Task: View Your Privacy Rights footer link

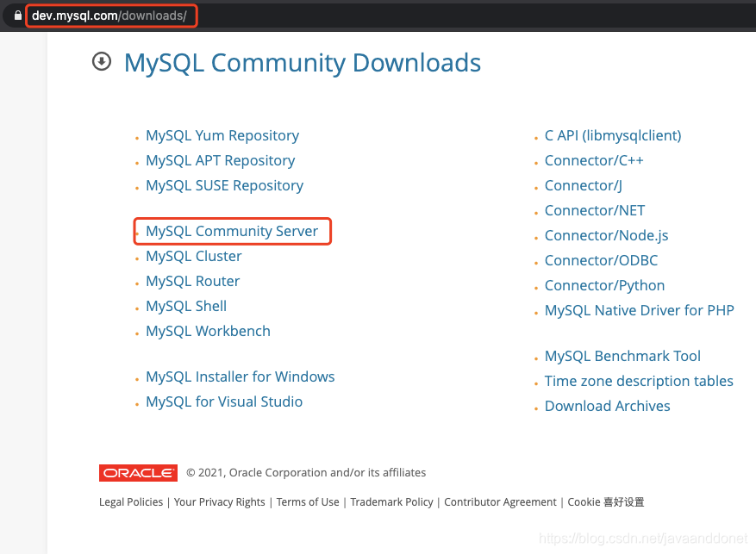Action: [x=219, y=502]
